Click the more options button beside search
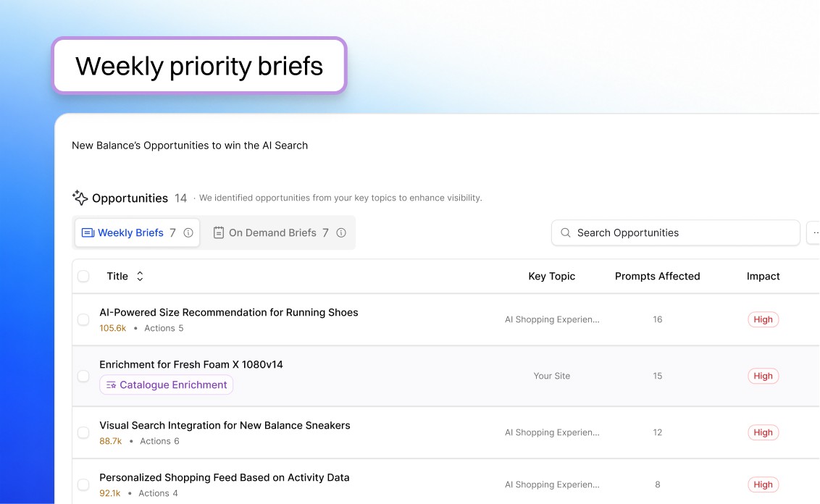 pos(814,232)
